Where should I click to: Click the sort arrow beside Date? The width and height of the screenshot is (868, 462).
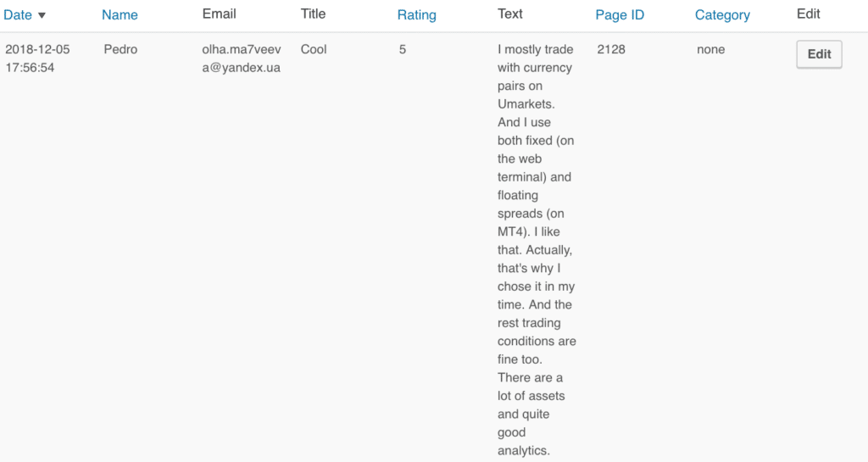click(x=42, y=15)
